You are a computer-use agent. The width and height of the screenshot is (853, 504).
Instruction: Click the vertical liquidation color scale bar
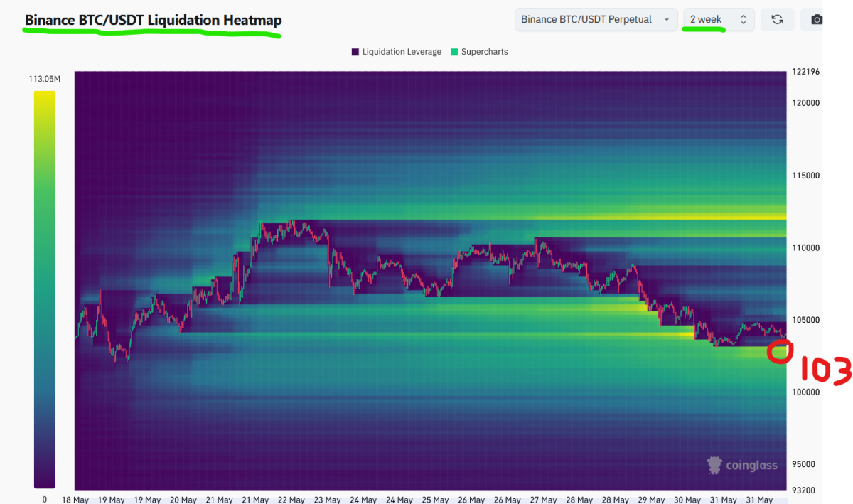[44, 289]
